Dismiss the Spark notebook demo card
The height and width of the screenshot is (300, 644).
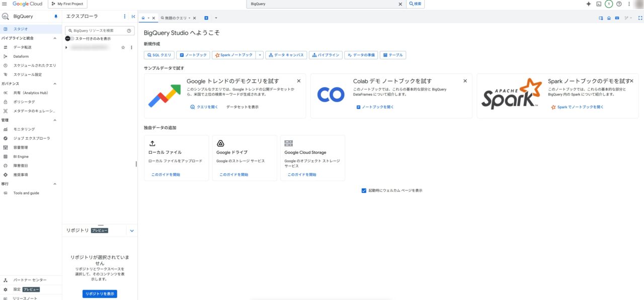pyautogui.click(x=631, y=81)
